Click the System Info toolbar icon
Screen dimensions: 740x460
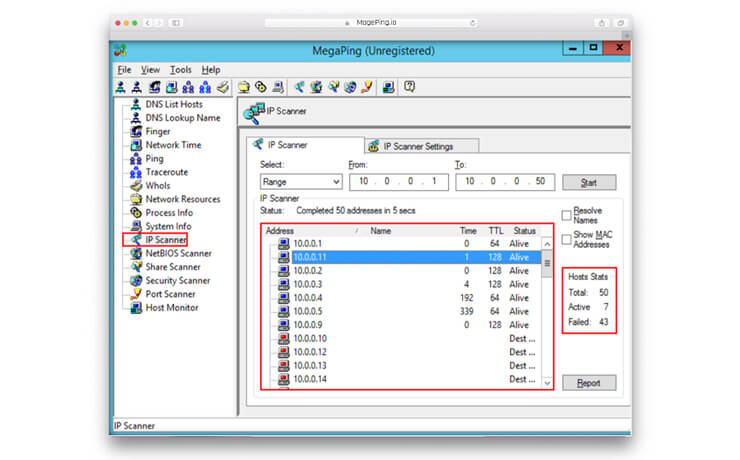click(278, 87)
